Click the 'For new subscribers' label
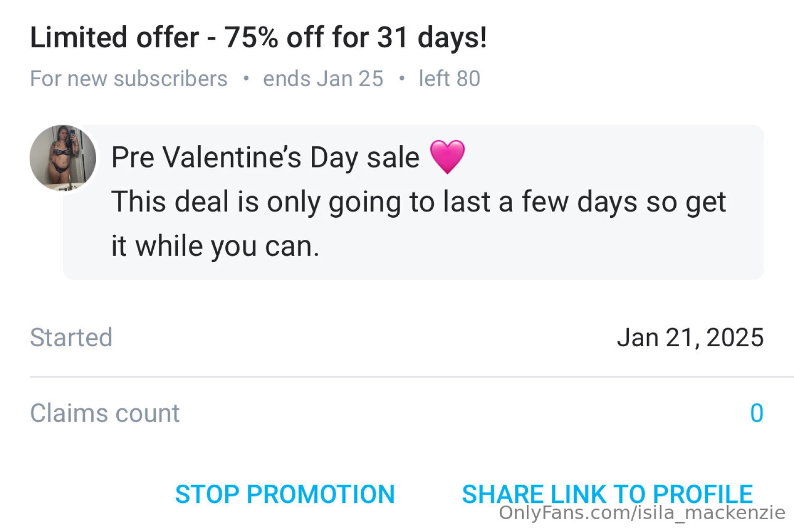The width and height of the screenshot is (794, 532). 129,78
